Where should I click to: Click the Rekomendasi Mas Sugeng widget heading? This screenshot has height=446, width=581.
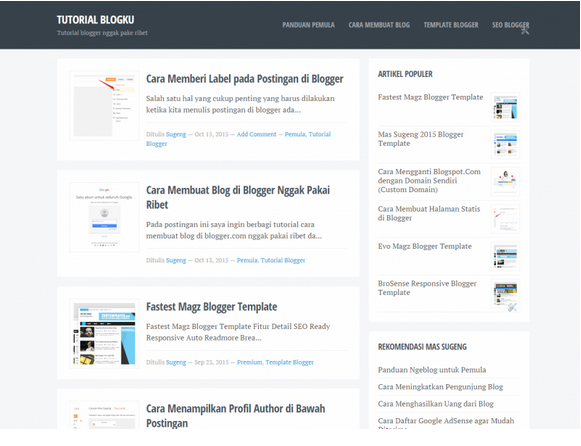pos(422,347)
